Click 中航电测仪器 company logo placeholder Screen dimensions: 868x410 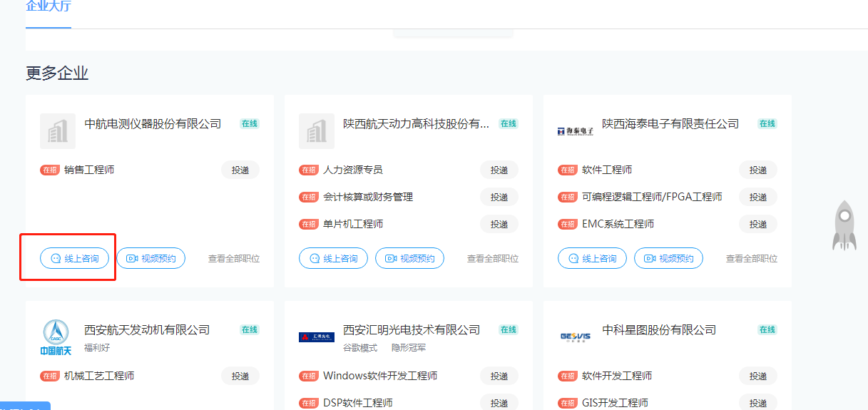point(58,130)
